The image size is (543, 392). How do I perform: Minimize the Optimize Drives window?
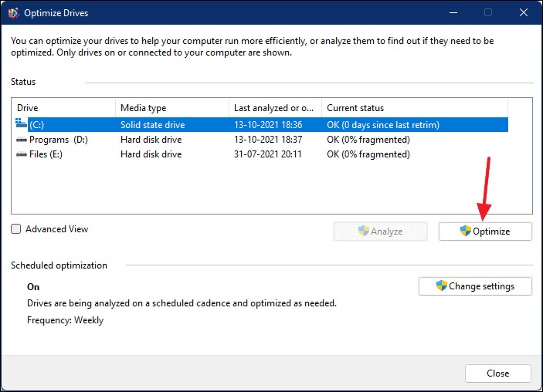(453, 13)
